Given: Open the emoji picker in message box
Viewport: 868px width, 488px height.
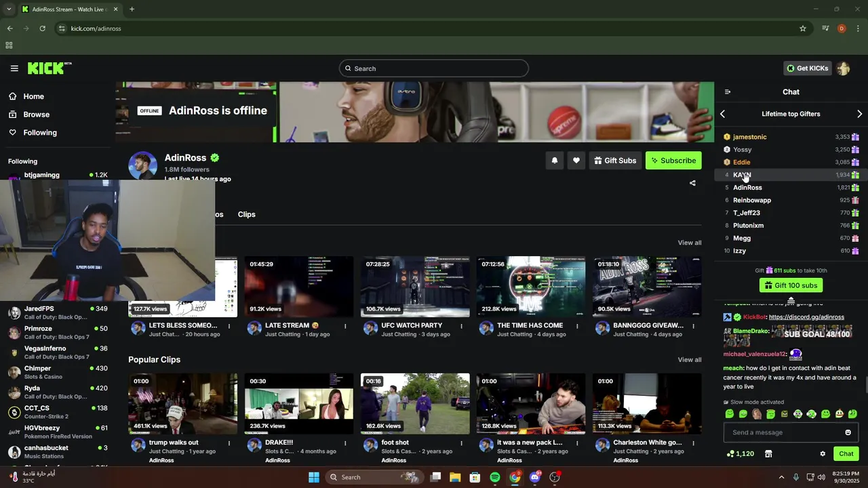Looking at the screenshot, I should pos(848,432).
